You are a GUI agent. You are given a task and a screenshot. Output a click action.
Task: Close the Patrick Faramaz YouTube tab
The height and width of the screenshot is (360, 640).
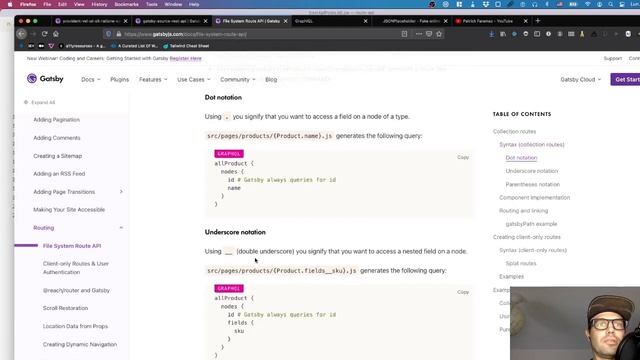click(x=525, y=21)
